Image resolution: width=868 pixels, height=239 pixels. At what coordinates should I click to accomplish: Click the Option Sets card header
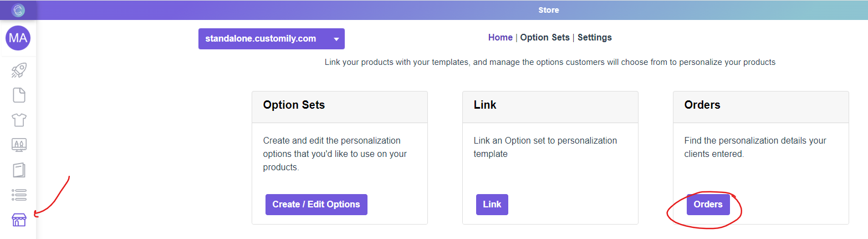[x=294, y=105]
